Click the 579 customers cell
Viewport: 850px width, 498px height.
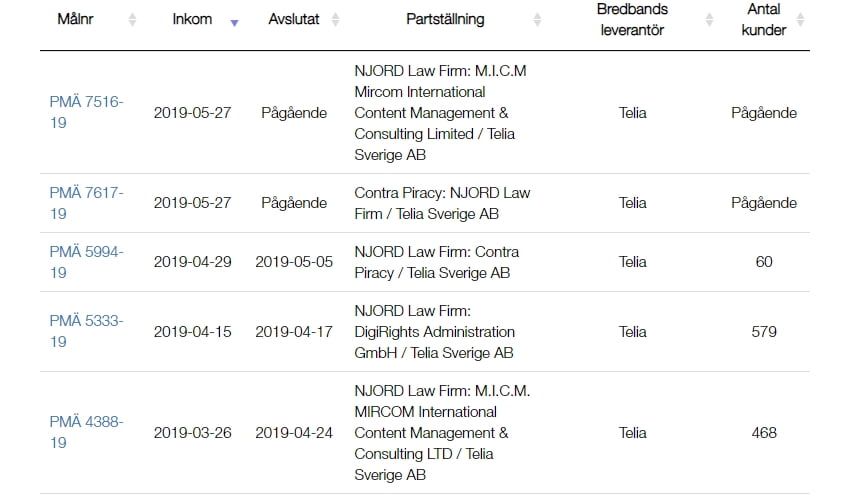(764, 332)
